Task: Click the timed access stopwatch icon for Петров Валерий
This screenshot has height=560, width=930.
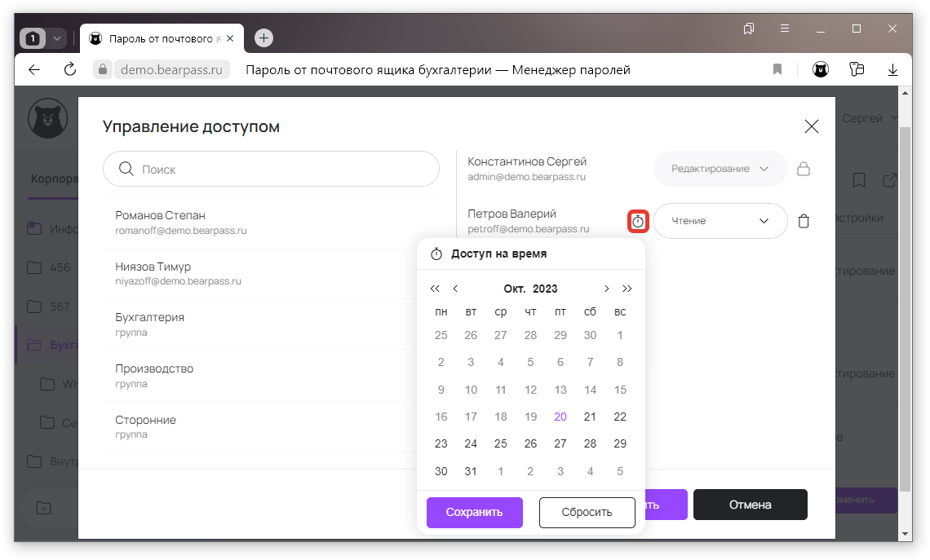Action: click(x=638, y=221)
